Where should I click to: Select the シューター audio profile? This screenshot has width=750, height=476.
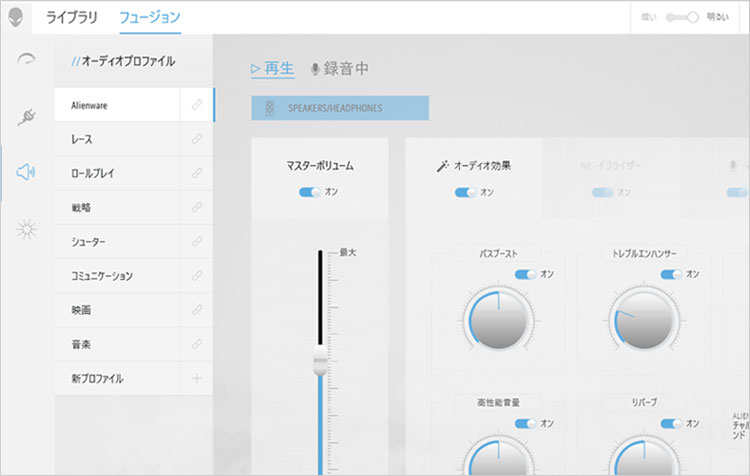117,242
